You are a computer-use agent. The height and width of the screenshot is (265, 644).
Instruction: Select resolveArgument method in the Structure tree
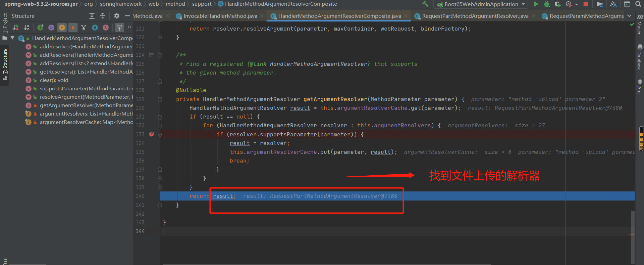(86, 97)
